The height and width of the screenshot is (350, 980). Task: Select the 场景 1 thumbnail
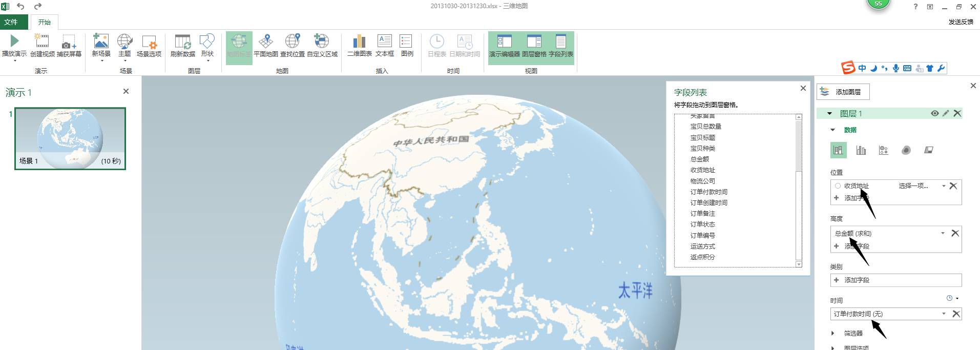click(x=70, y=138)
